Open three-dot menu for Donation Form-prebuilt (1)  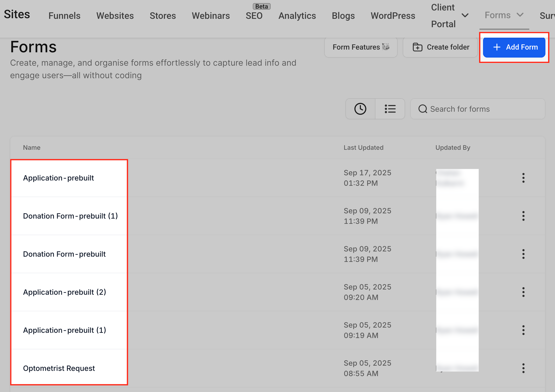pos(523,216)
